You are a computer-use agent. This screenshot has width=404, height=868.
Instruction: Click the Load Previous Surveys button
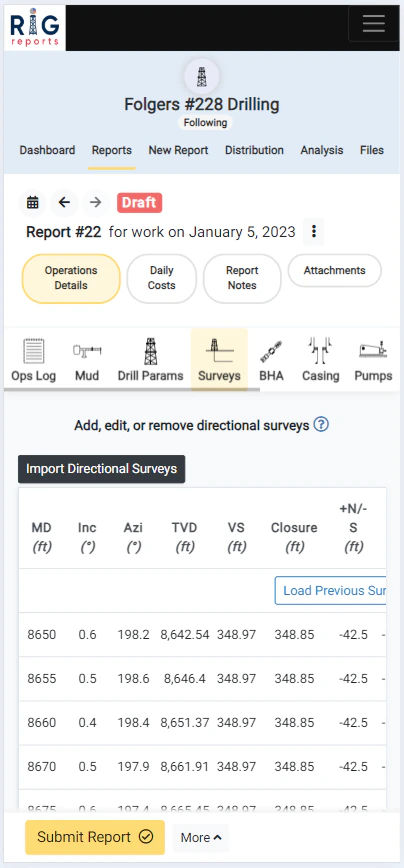(x=330, y=591)
